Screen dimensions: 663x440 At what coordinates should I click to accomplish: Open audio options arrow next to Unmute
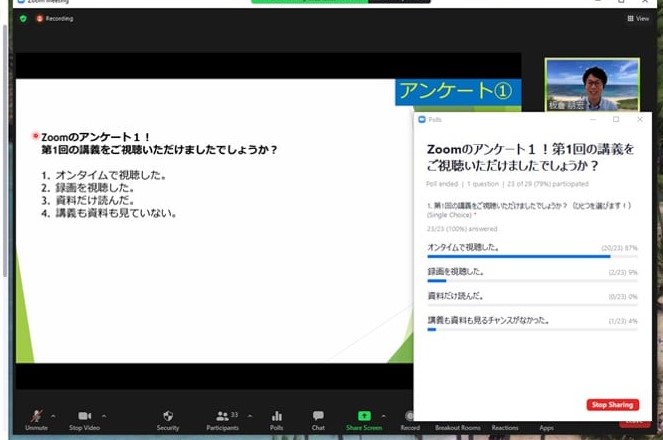click(53, 416)
